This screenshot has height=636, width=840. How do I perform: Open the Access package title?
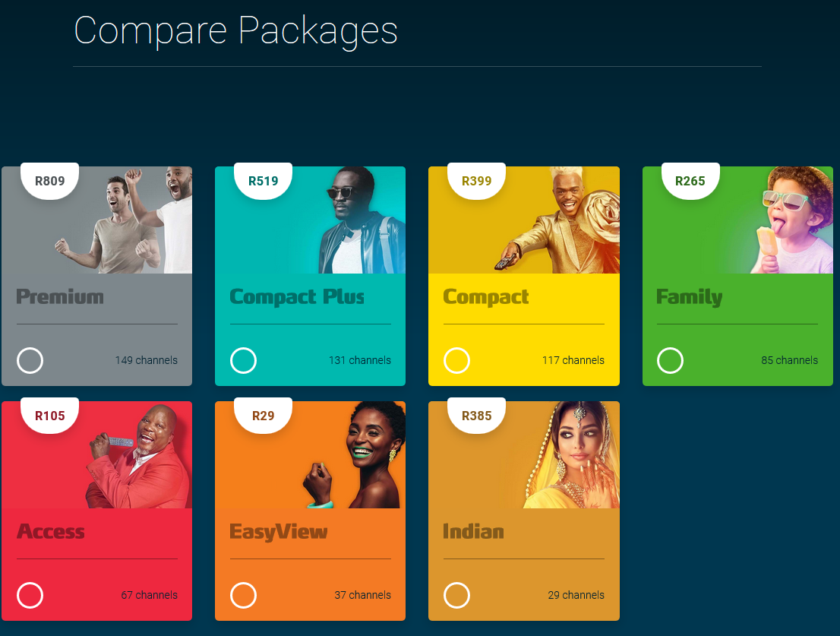[x=51, y=531]
